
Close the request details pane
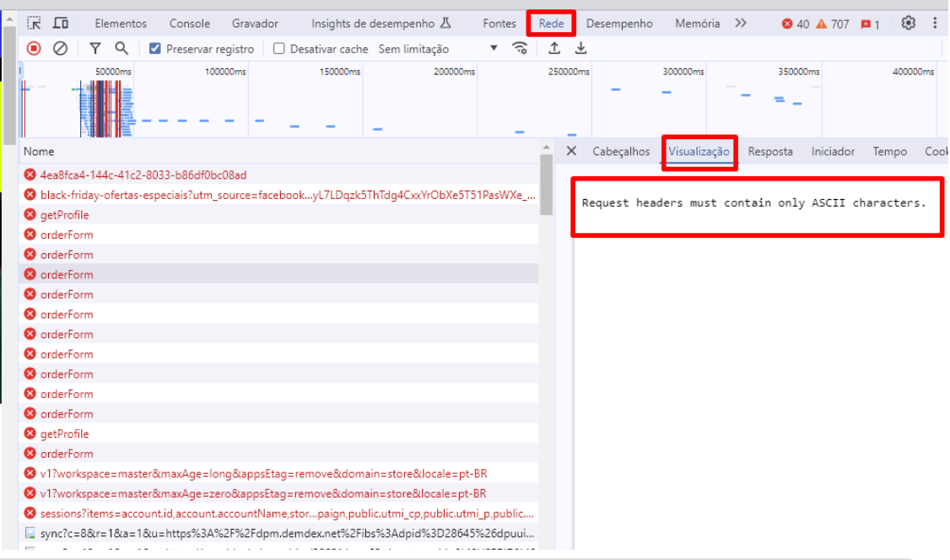(x=571, y=152)
